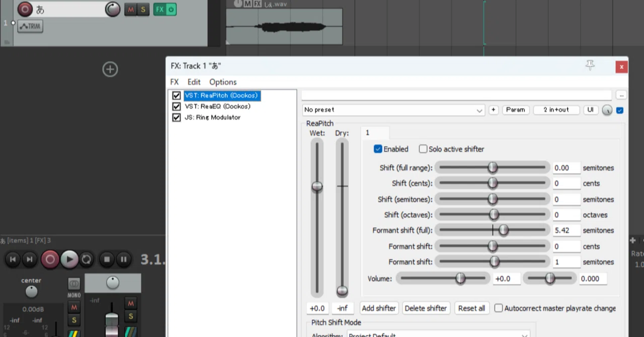The image size is (644, 337).
Task: Uncheck the ReaEQ enable checkbox in list
Action: click(176, 106)
